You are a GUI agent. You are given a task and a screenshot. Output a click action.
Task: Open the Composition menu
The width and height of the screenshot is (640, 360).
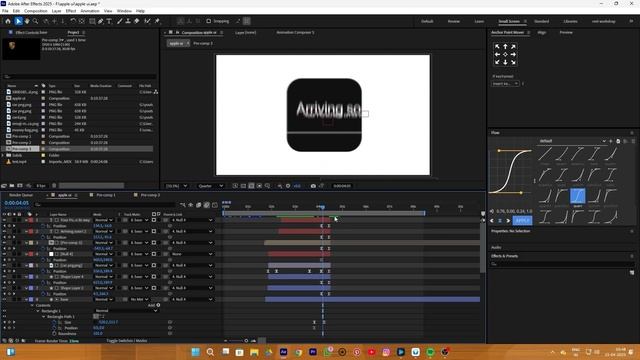(x=36, y=11)
